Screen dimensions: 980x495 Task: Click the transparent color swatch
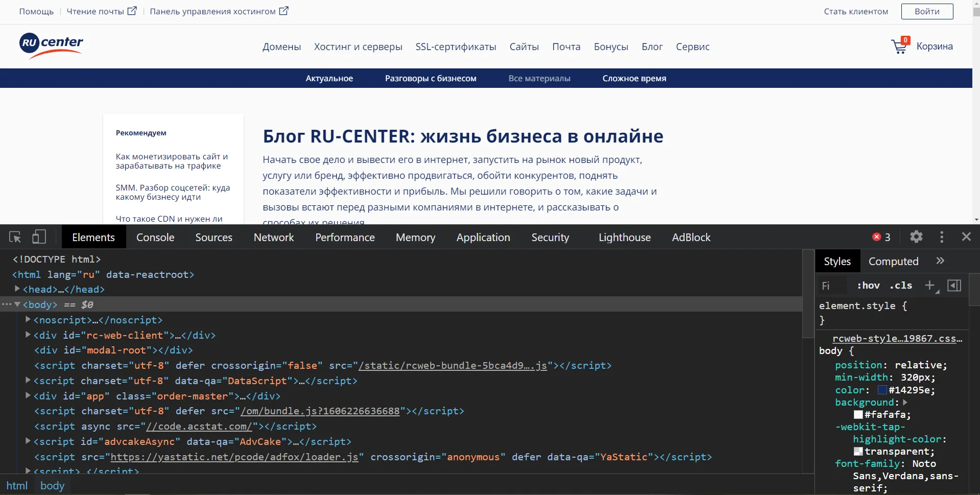coord(858,451)
